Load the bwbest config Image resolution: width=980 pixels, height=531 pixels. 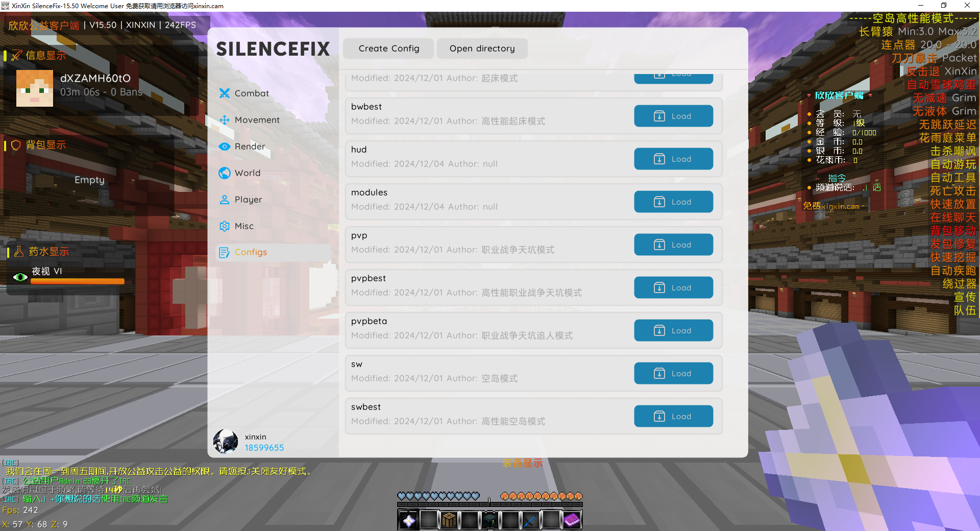pos(673,116)
